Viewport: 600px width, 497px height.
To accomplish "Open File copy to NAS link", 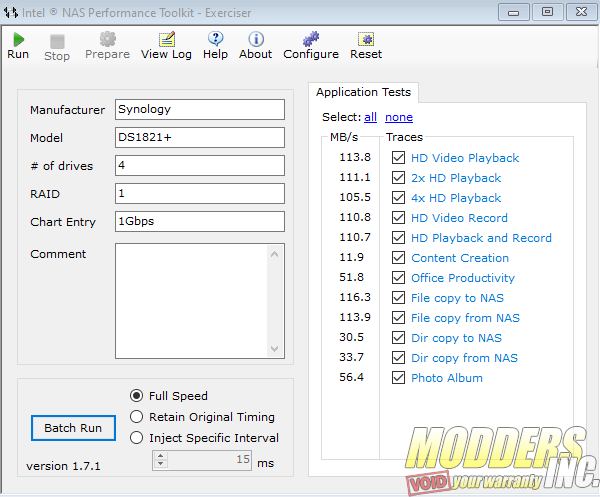I will [x=457, y=298].
